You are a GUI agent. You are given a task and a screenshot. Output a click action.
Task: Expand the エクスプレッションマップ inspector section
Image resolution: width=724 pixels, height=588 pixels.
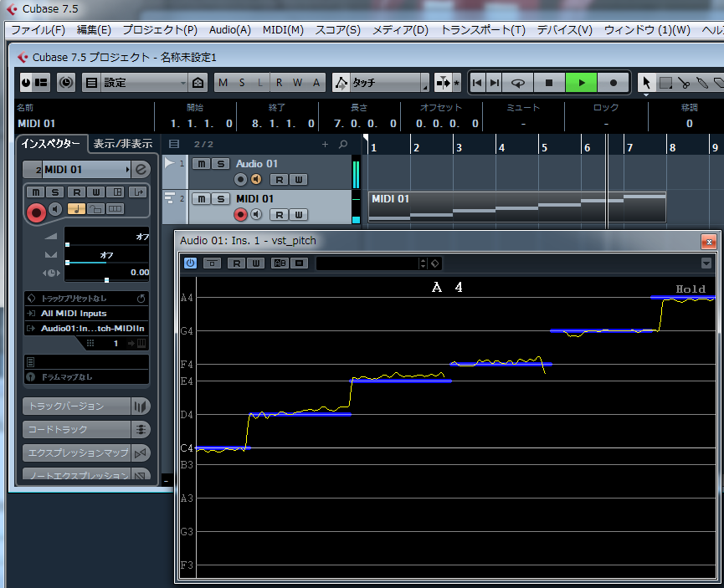(77, 453)
